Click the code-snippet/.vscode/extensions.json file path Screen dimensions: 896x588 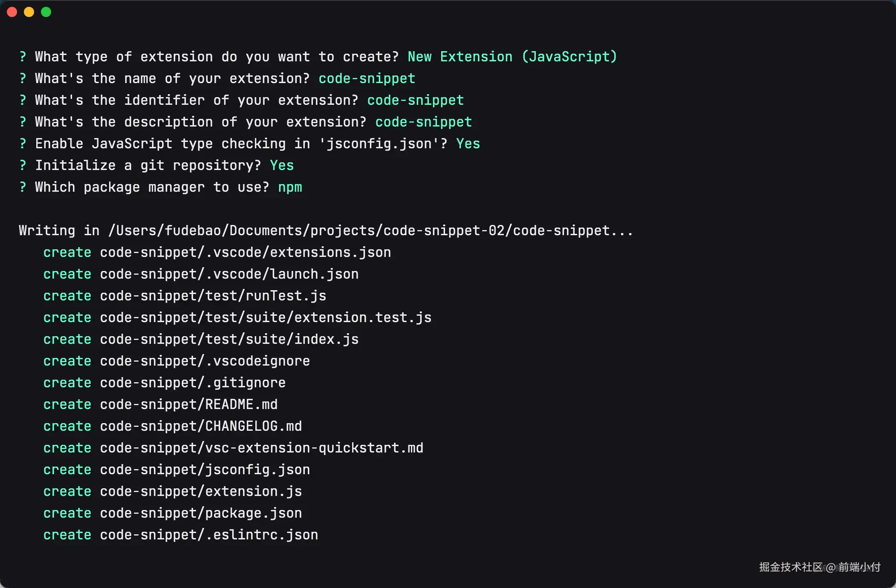[x=245, y=252]
